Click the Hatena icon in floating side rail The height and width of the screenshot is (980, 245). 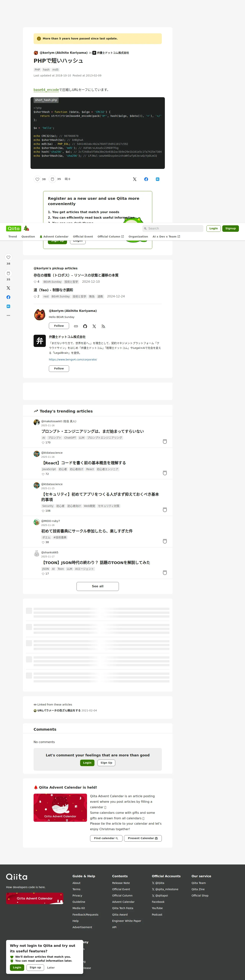tap(8, 306)
